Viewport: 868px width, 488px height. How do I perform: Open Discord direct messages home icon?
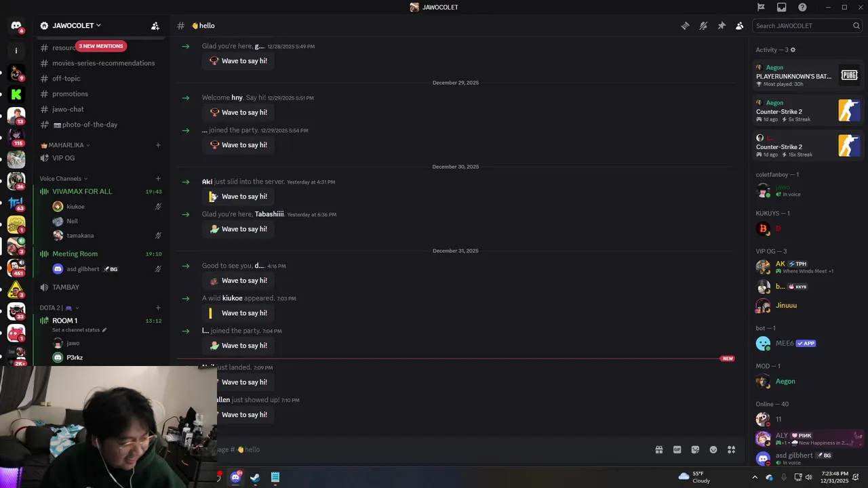point(16,26)
